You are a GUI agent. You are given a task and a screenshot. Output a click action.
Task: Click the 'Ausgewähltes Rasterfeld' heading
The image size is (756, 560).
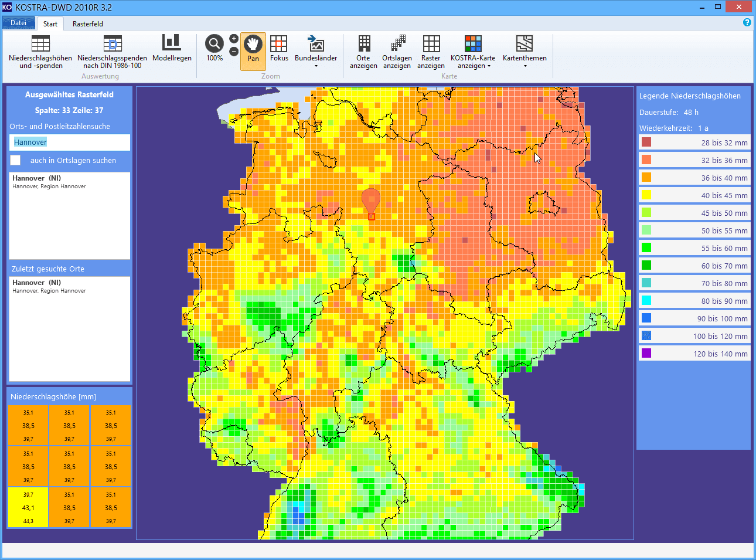69,94
